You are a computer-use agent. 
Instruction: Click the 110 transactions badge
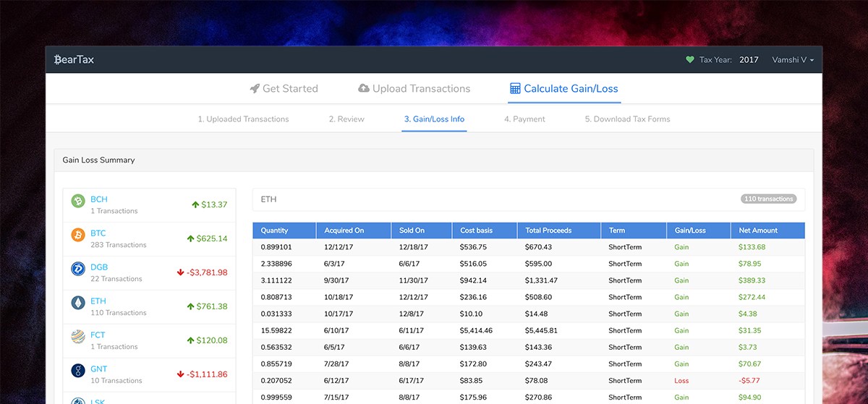[768, 199]
